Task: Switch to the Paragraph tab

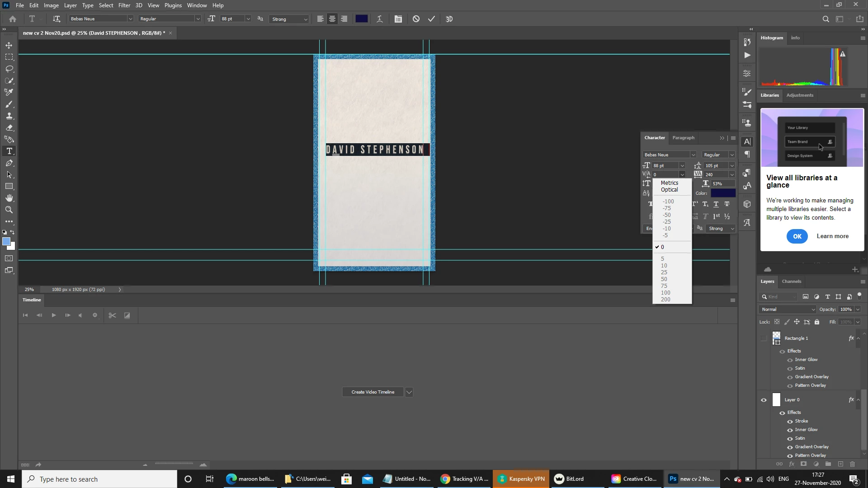Action: 683,138
